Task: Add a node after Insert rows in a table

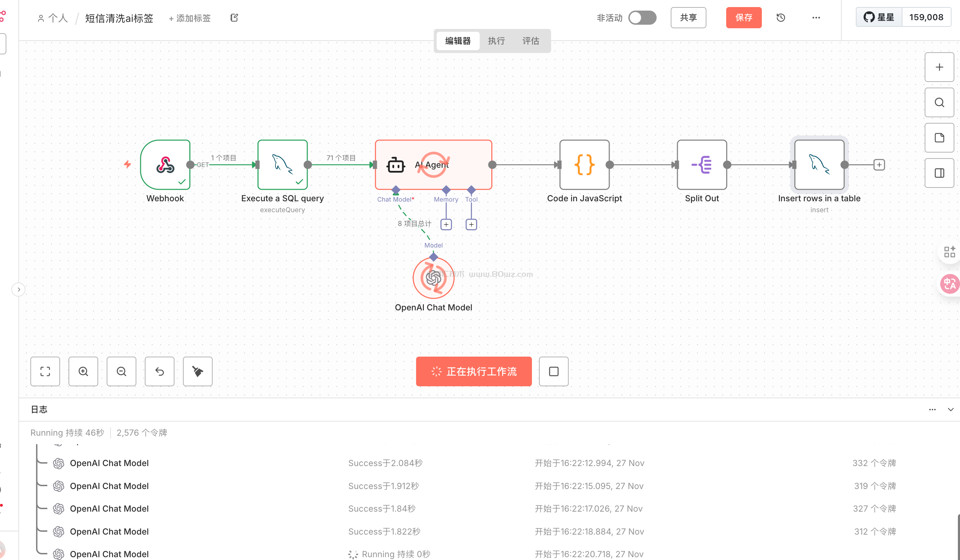Action: click(879, 165)
